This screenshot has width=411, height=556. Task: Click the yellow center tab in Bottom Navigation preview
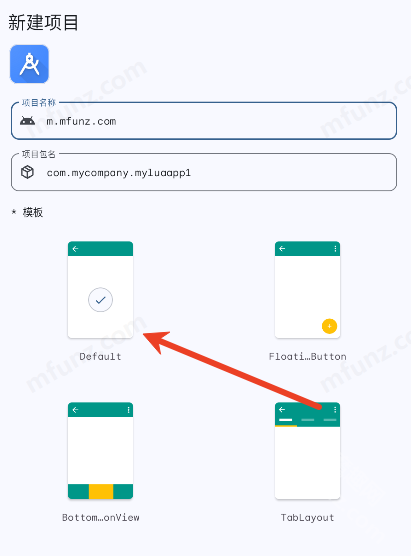101,491
